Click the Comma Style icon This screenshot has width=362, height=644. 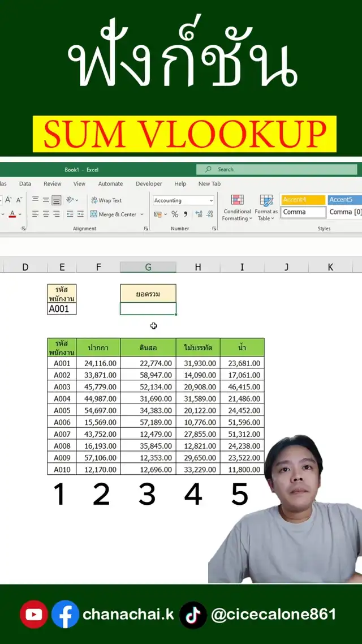pyautogui.click(x=185, y=214)
